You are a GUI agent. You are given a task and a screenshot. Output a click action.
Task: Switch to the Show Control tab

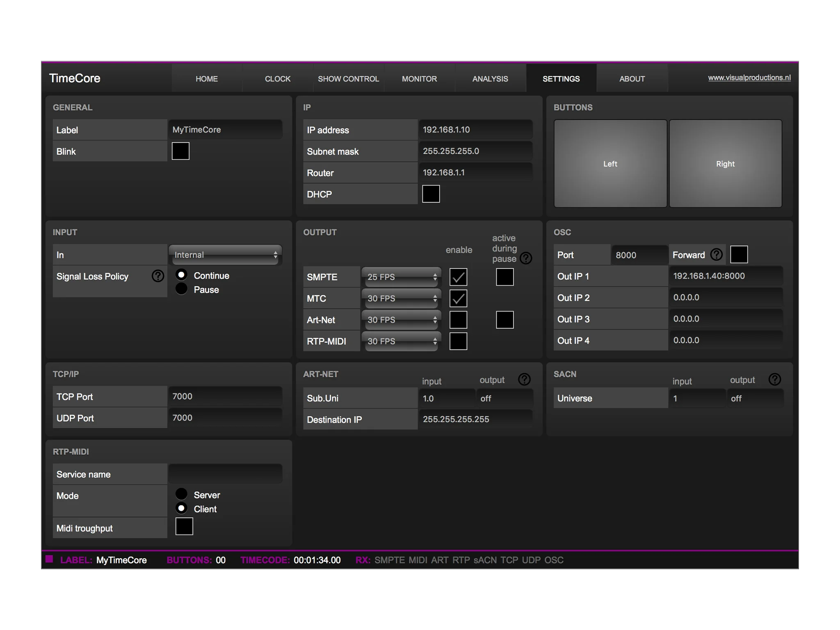[348, 79]
